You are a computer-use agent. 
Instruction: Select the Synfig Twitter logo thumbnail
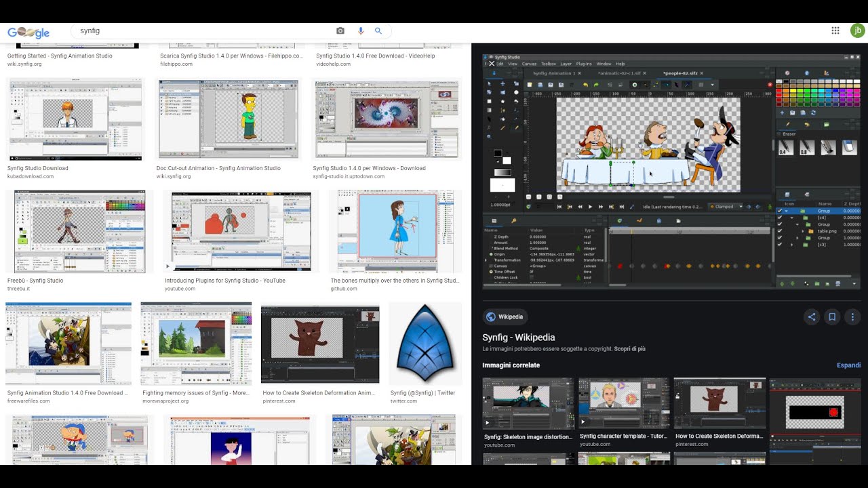pos(425,344)
